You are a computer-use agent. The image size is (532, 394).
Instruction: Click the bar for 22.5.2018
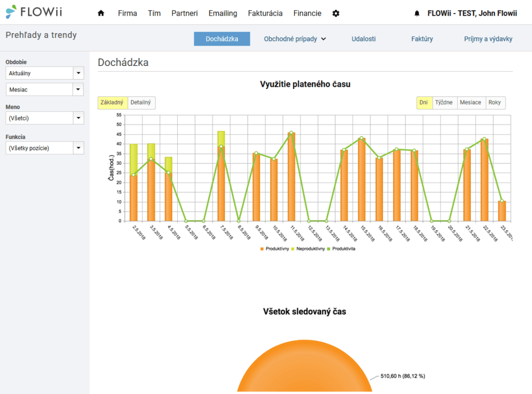(x=485, y=180)
